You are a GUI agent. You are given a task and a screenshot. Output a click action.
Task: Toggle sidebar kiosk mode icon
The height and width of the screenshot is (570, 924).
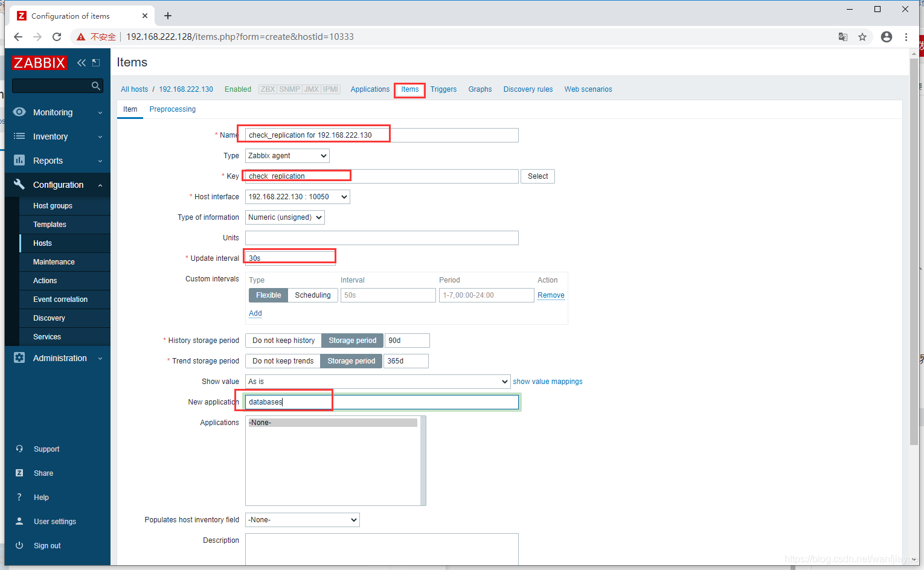[x=96, y=63]
